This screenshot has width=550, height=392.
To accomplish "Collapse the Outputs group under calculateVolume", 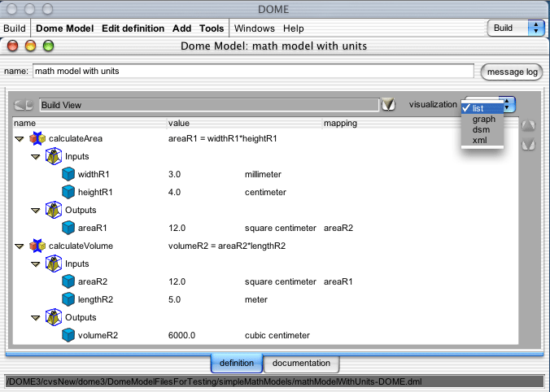I will coord(36,318).
